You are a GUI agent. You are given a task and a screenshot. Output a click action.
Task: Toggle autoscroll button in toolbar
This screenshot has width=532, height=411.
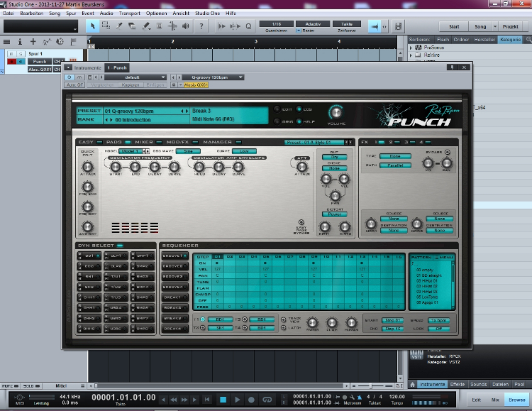pos(375,26)
